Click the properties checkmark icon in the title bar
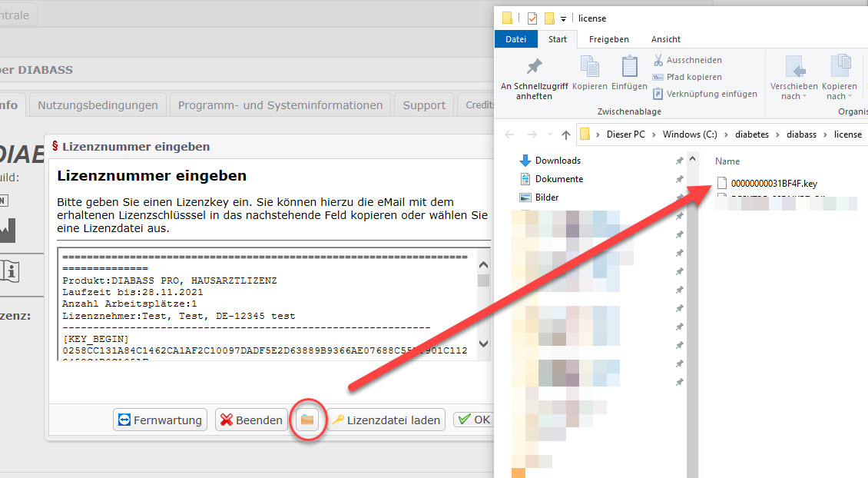This screenshot has height=478, width=868. 532,18
